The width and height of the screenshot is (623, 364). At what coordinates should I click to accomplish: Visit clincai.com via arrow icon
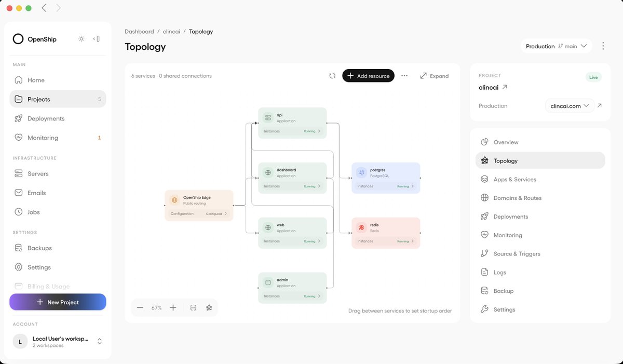coord(600,106)
